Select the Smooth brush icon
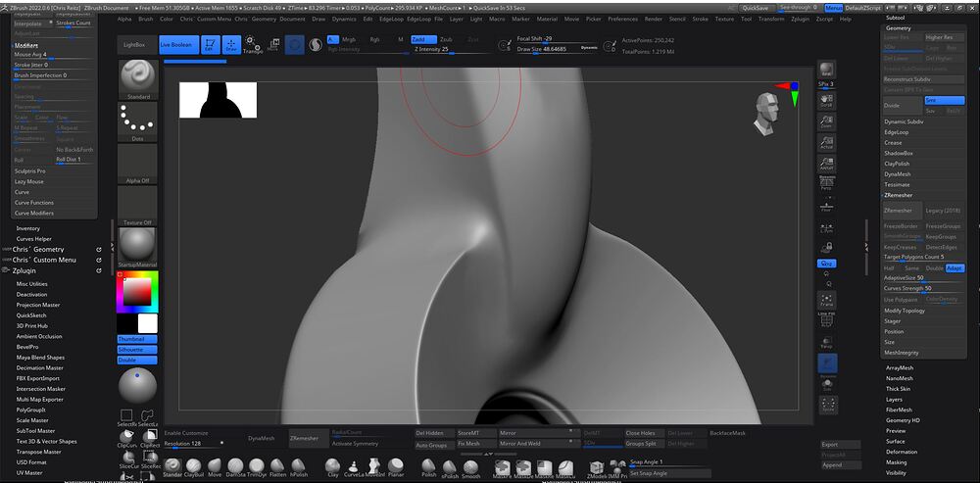 (x=470, y=466)
